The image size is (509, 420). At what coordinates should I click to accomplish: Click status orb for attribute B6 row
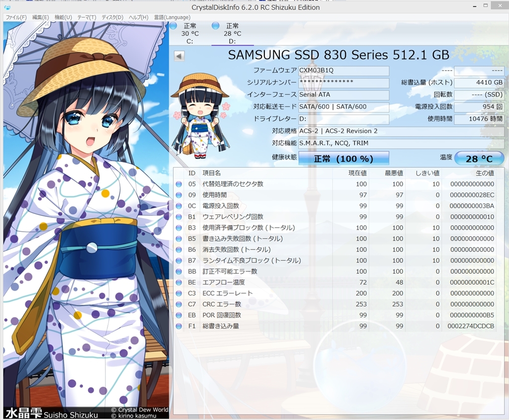pyautogui.click(x=178, y=250)
